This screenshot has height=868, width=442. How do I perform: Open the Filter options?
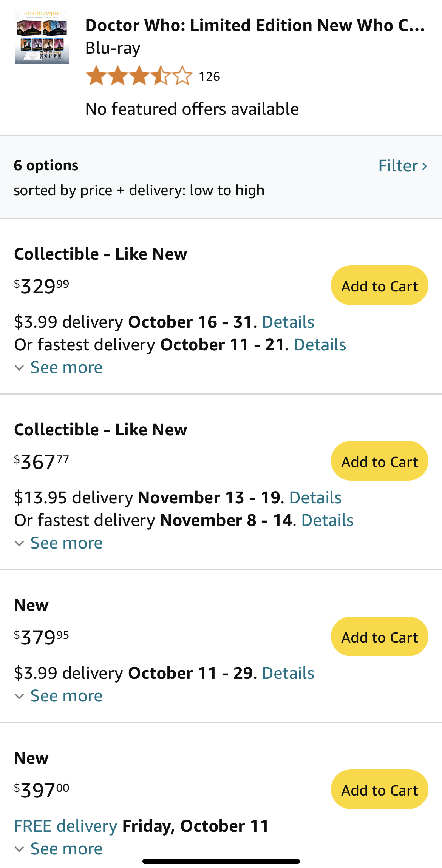pyautogui.click(x=403, y=166)
